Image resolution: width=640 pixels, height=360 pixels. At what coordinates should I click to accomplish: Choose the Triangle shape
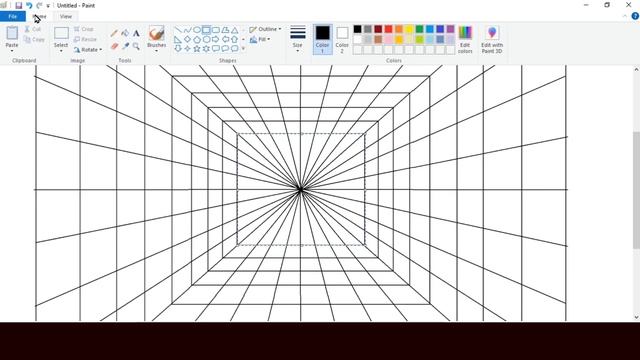coord(235,30)
